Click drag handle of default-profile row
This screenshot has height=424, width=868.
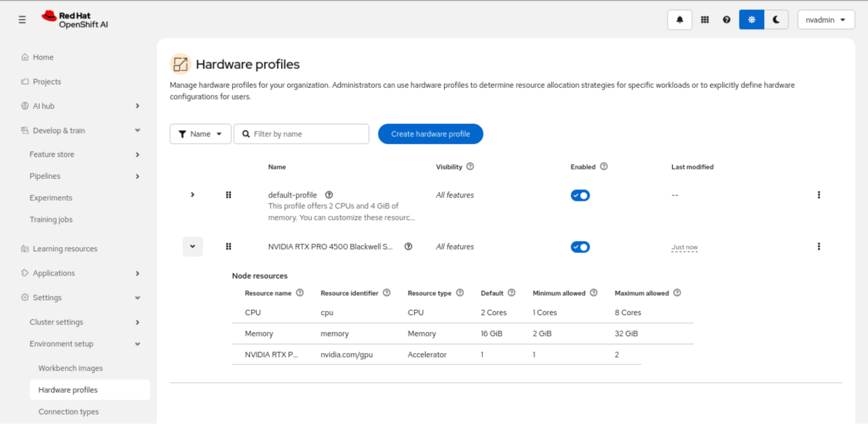tap(228, 195)
